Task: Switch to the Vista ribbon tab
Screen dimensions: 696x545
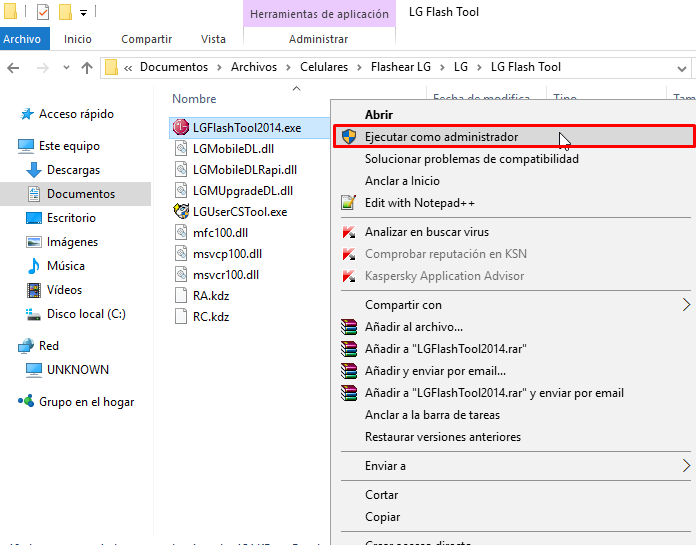Action: (x=213, y=39)
